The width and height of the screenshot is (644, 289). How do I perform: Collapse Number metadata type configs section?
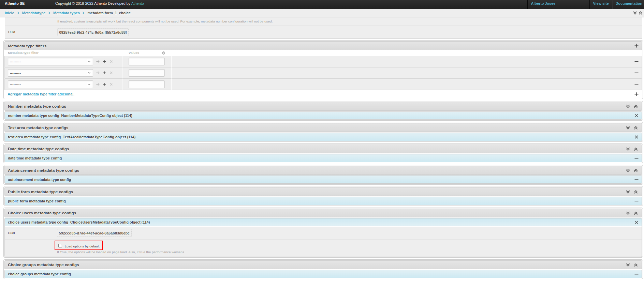point(635,106)
